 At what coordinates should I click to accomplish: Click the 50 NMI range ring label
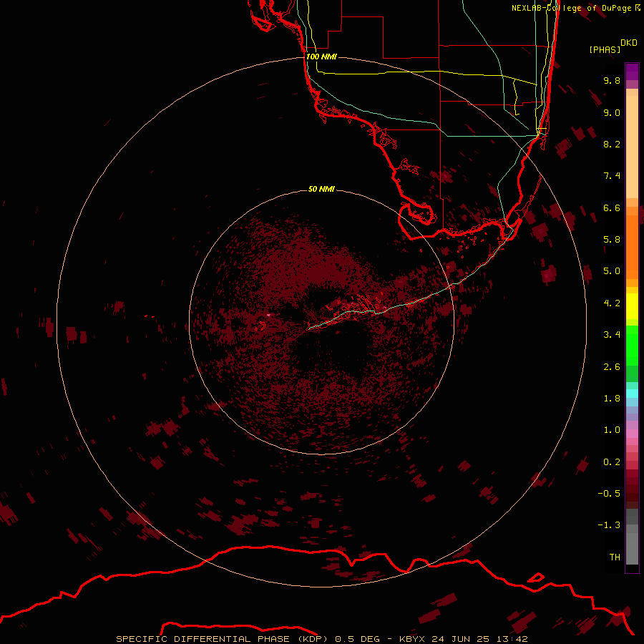[321, 189]
